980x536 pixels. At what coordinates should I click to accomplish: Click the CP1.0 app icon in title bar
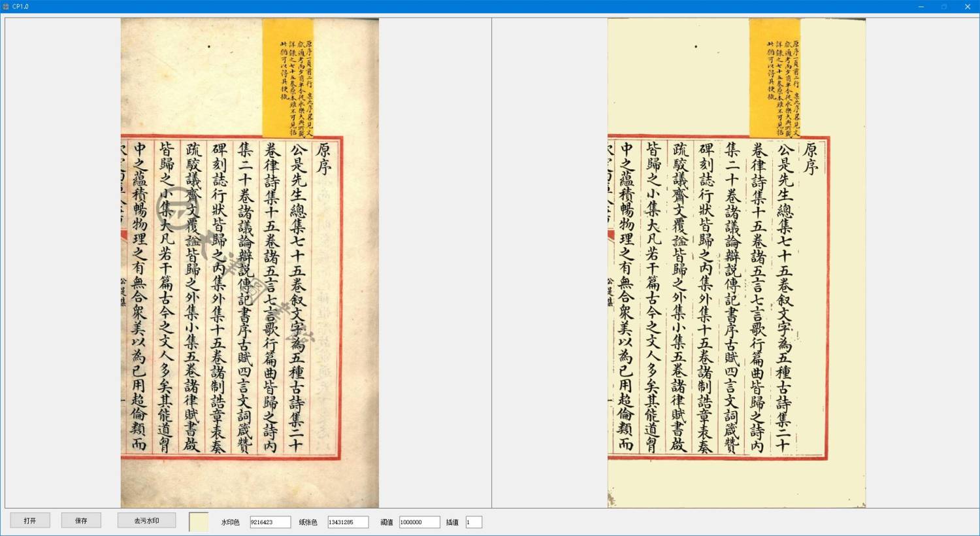6,7
